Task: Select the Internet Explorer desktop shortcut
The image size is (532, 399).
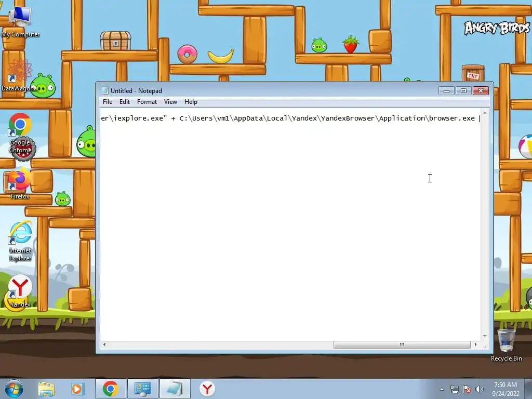Action: pos(20,241)
